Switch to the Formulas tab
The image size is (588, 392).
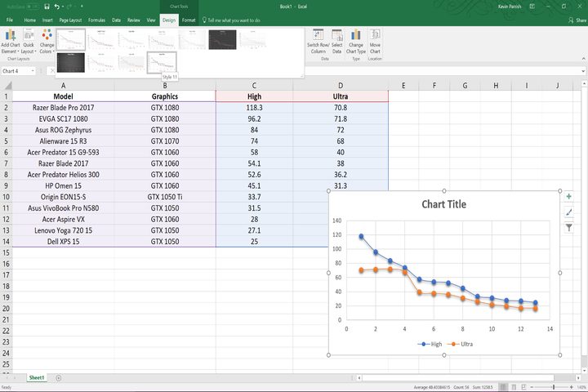[x=96, y=20]
